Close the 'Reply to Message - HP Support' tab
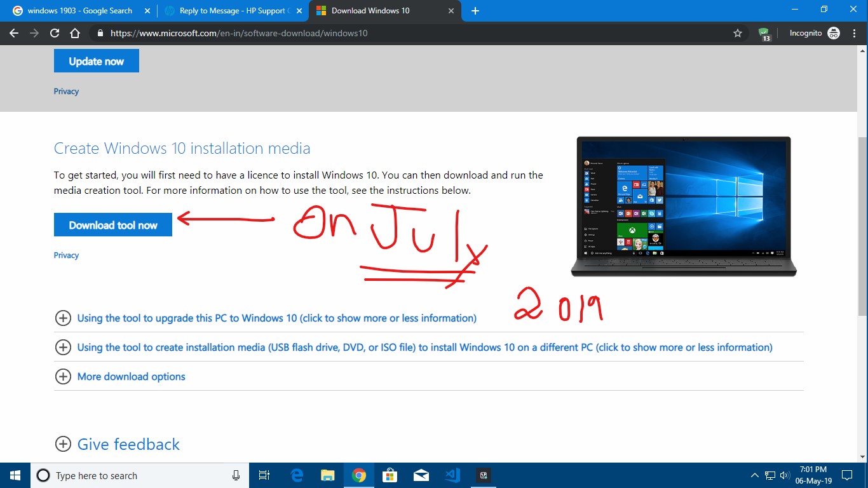This screenshot has width=868, height=488. click(x=299, y=11)
